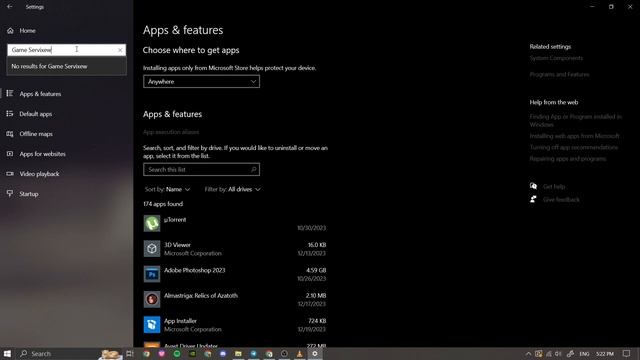The width and height of the screenshot is (640, 360).
Task: Open Turning off app recommendations link
Action: (x=573, y=147)
